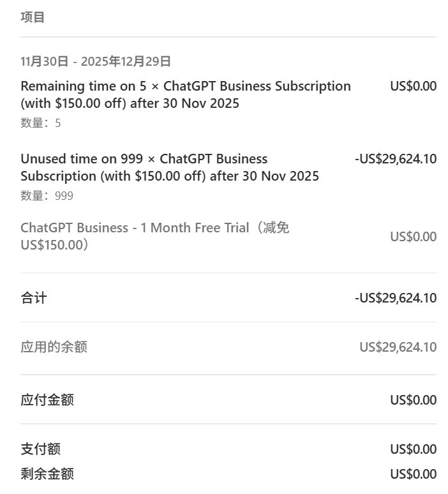Click the -US$29,624.10 amount for Unused time
The image size is (448, 494).
point(396,159)
